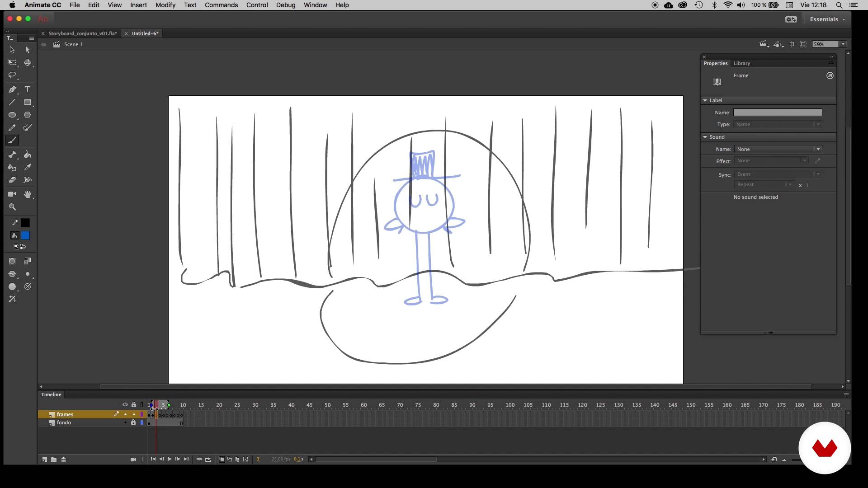Open the Repeat dropdown

tap(764, 185)
